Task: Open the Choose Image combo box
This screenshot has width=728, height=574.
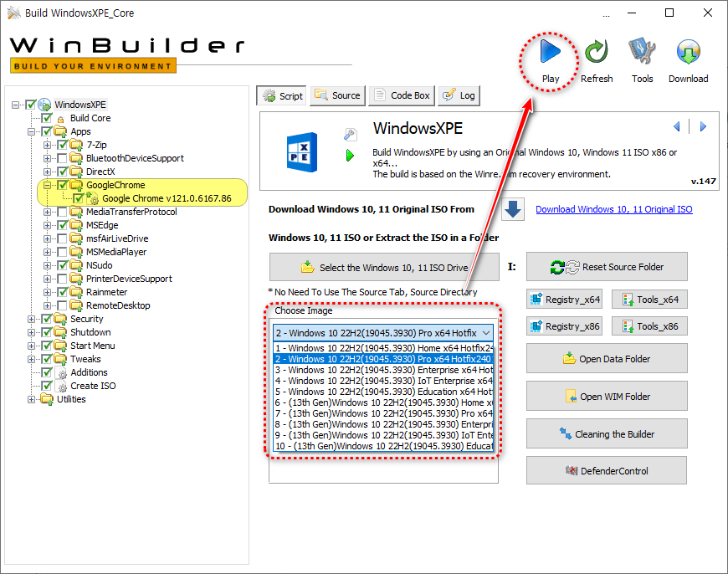Action: [383, 333]
